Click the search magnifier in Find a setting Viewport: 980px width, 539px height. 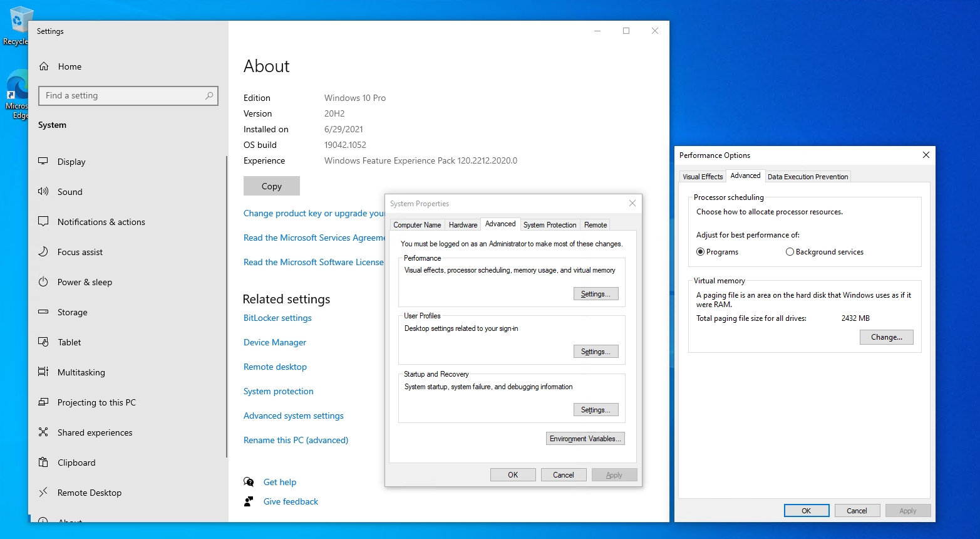[209, 95]
